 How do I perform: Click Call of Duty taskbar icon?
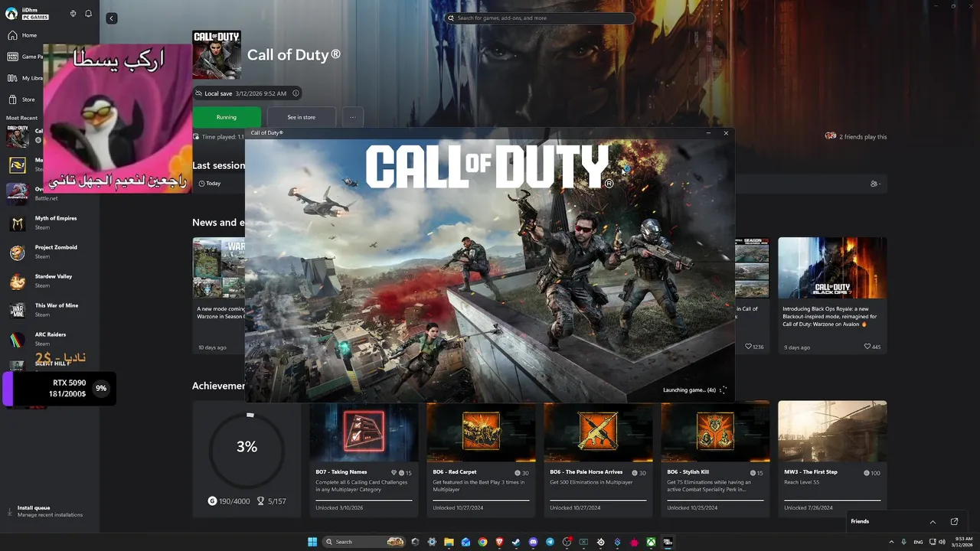(x=668, y=542)
